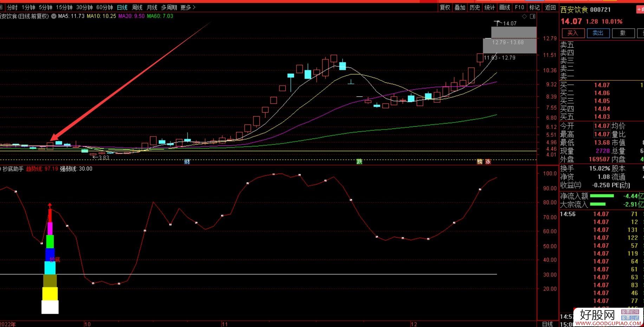Click the 买入 buy button
Screen dimensions: 644x327
point(573,33)
